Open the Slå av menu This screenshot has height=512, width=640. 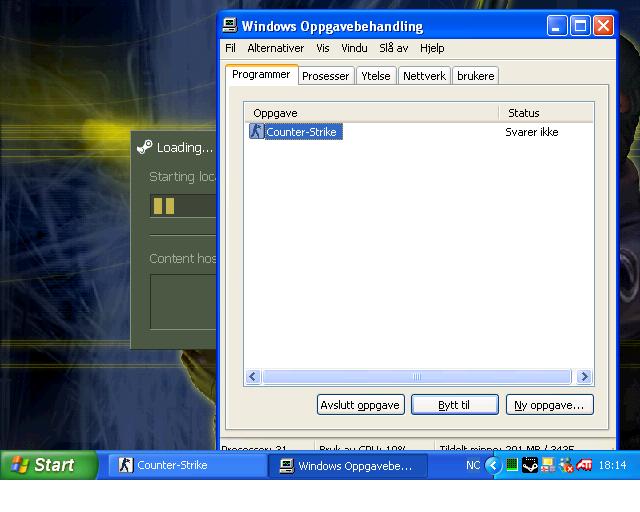(x=393, y=48)
